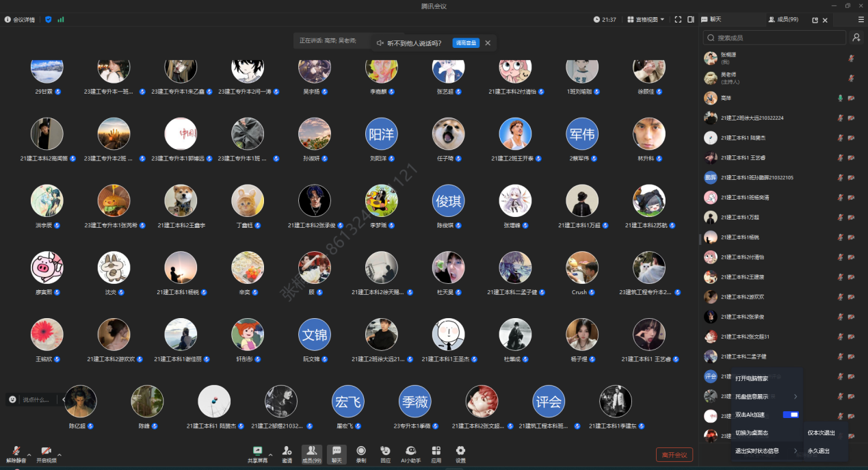Viewport: 868px width, 470px height.
Task: Switch to the 聊天 tab in side panel
Action: (x=711, y=20)
